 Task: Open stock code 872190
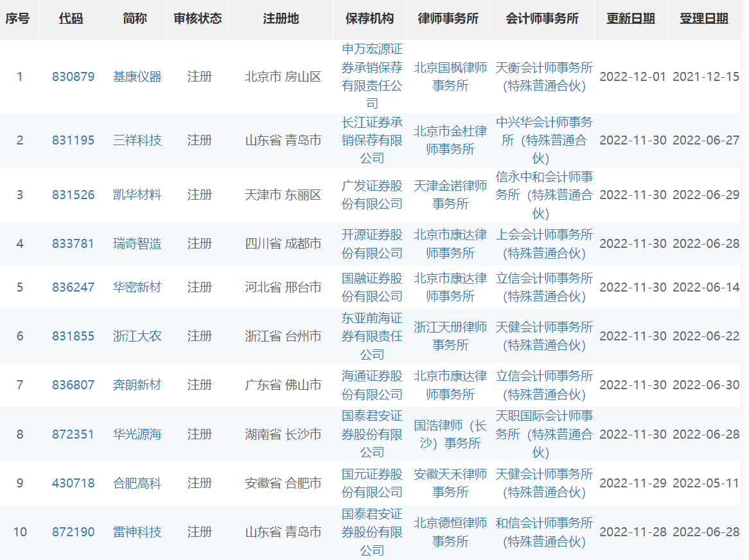pyautogui.click(x=73, y=532)
